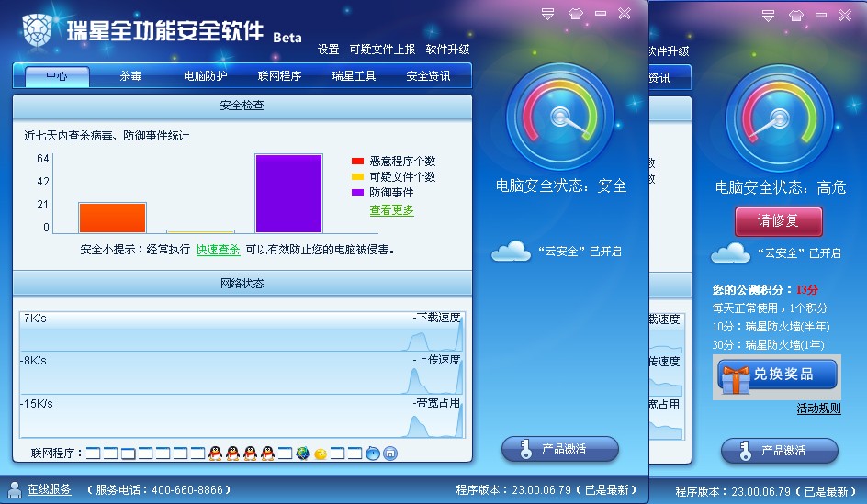This screenshot has width=867, height=504.
Task: Click the 带宽占用 graph
Action: 242,417
